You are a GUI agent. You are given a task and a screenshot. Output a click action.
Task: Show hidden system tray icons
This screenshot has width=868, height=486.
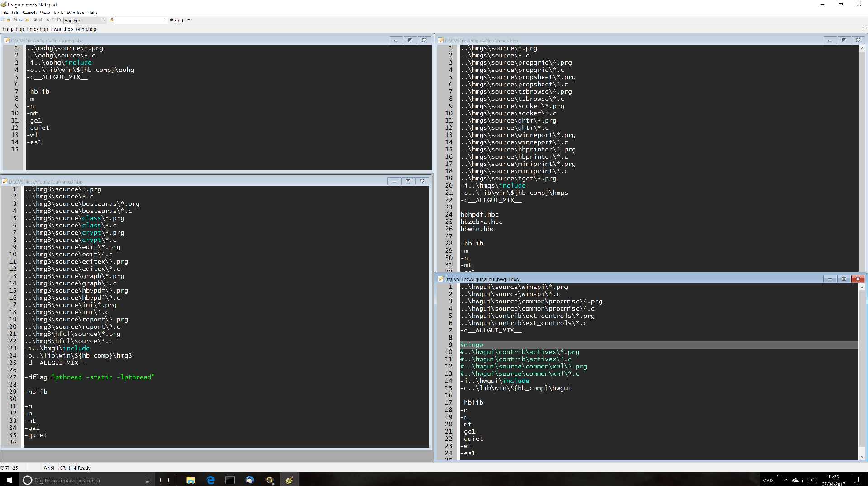point(786,480)
